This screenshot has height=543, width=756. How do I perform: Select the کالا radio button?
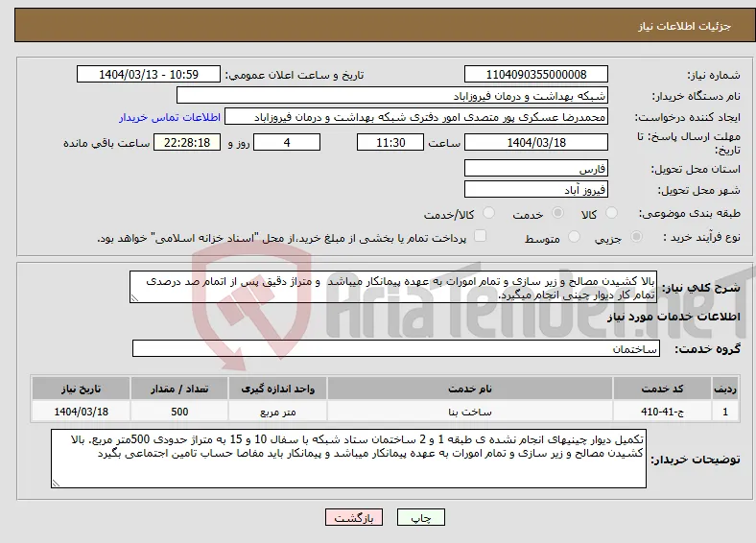(611, 213)
